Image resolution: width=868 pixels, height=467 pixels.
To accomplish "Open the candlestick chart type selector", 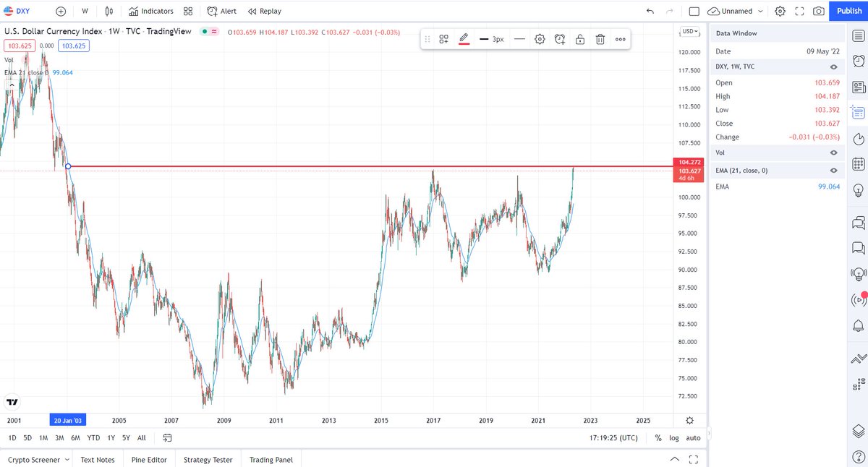I will [109, 11].
